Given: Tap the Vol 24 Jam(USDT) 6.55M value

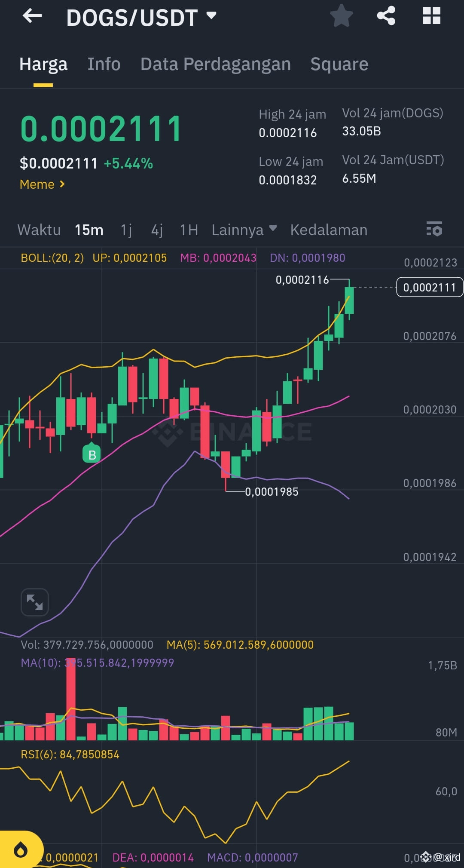Looking at the screenshot, I should [x=359, y=178].
